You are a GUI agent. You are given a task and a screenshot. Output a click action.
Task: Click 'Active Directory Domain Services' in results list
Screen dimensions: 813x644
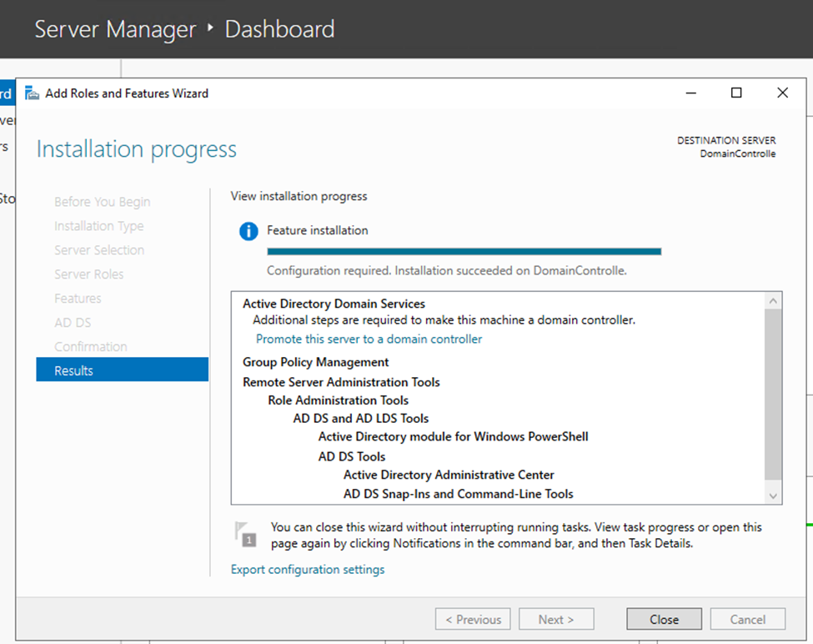click(x=333, y=303)
